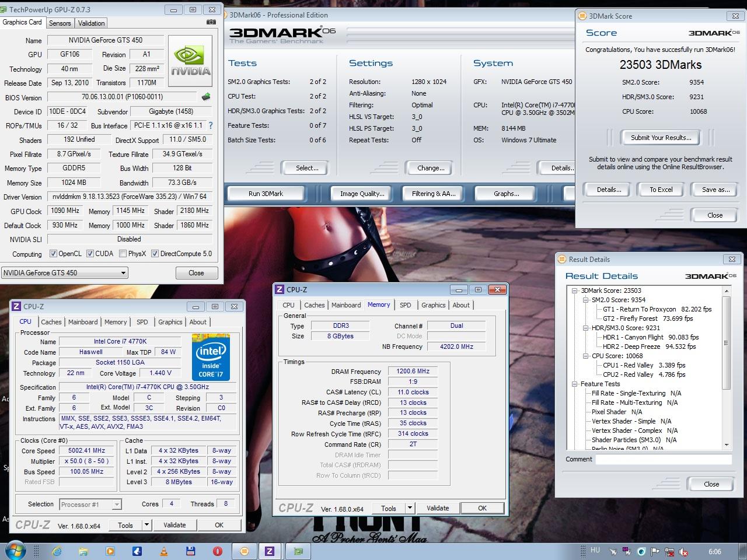The image size is (747, 560).
Task: Switch to CPU-Z purple taskbar button
Action: [x=270, y=551]
